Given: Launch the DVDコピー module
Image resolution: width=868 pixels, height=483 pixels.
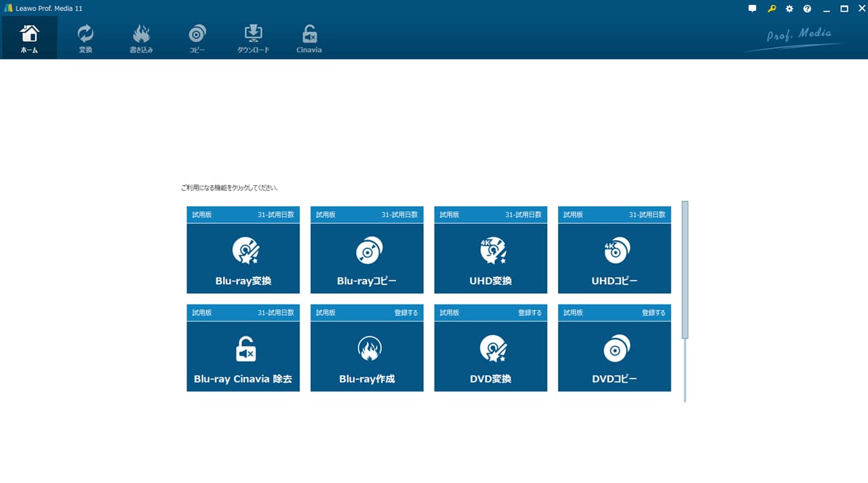Looking at the screenshot, I should [x=614, y=348].
